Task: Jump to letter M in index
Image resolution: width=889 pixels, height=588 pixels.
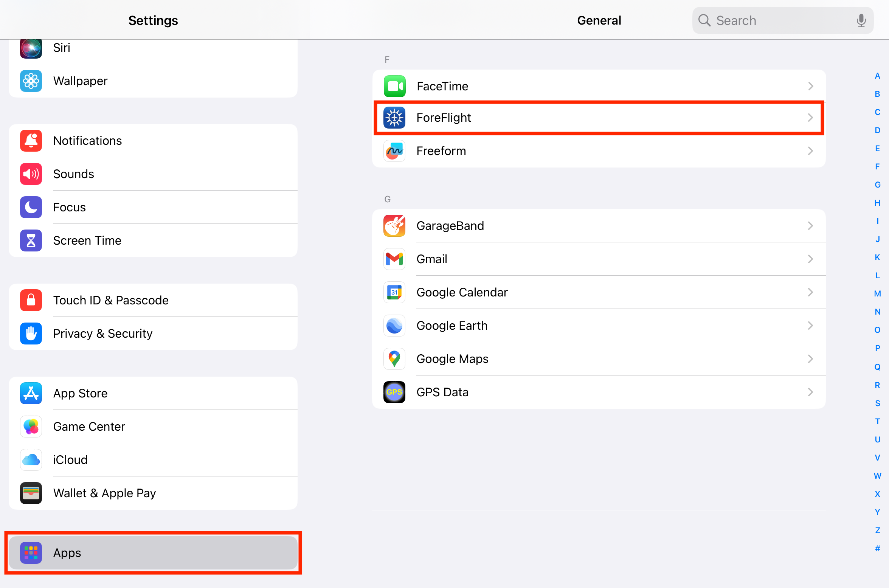Action: pyautogui.click(x=877, y=294)
